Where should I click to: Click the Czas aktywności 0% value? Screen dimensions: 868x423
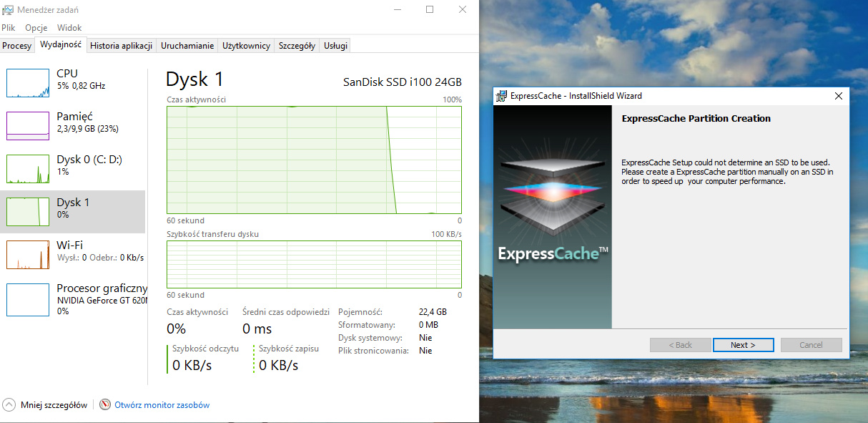tap(177, 329)
